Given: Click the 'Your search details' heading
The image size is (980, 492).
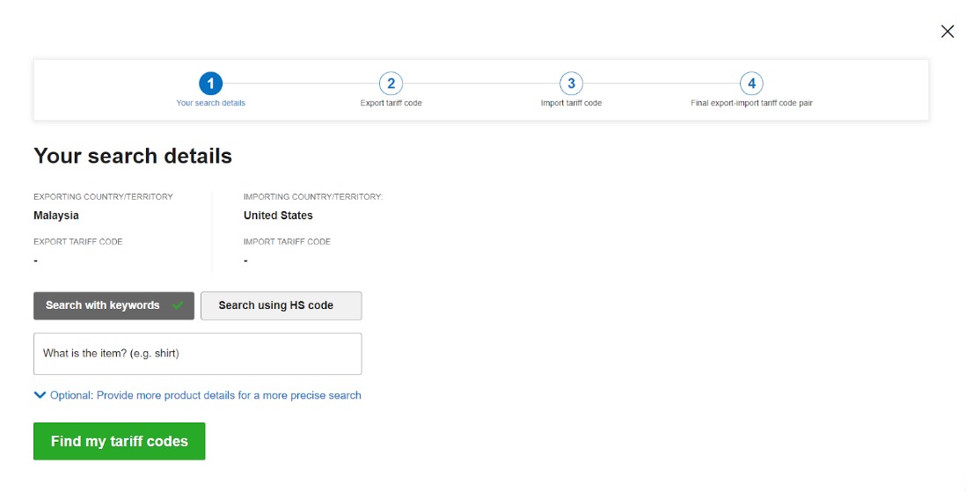Looking at the screenshot, I should [133, 156].
